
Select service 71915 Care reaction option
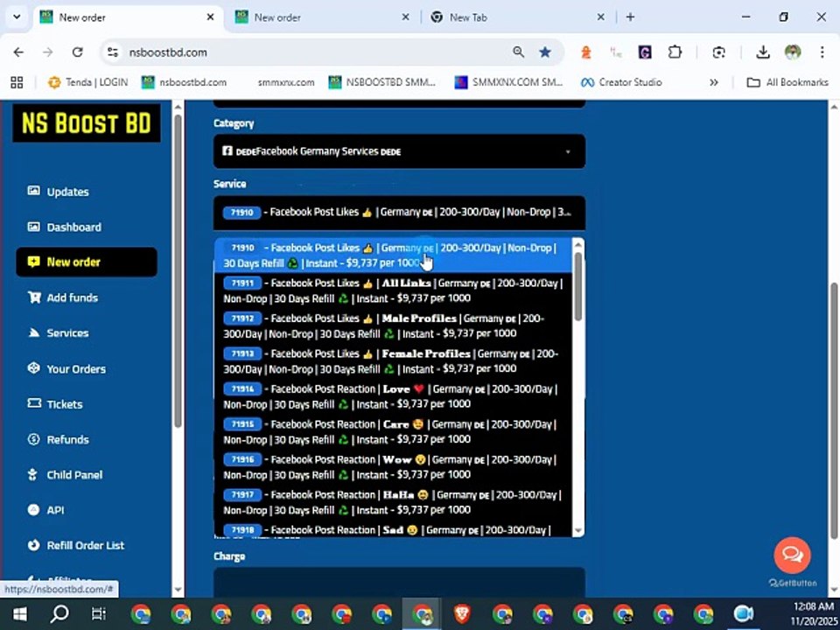pos(393,432)
